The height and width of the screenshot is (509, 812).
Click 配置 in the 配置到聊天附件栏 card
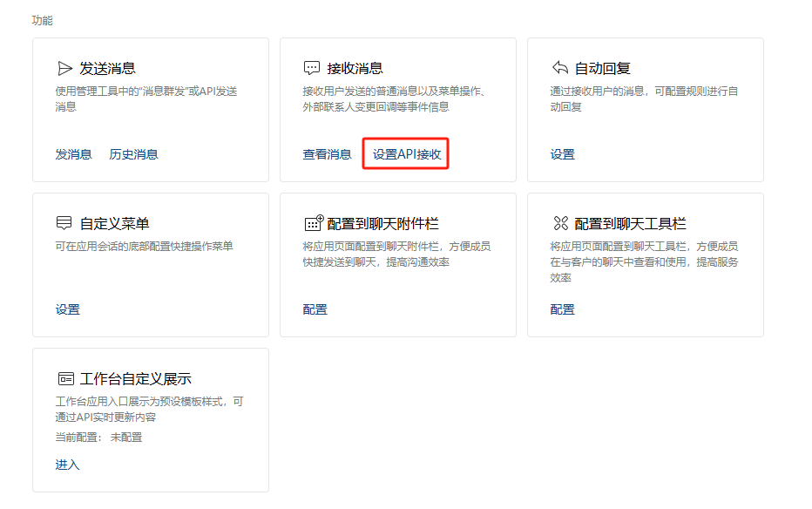(x=315, y=309)
